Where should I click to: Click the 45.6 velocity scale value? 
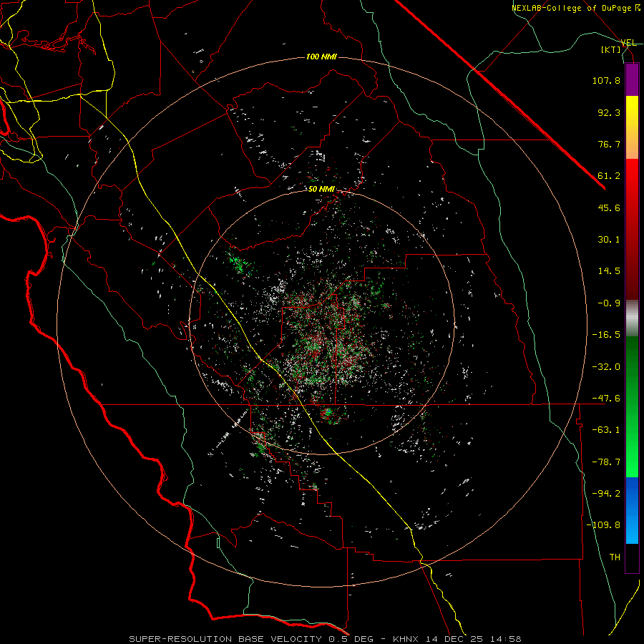pyautogui.click(x=609, y=208)
